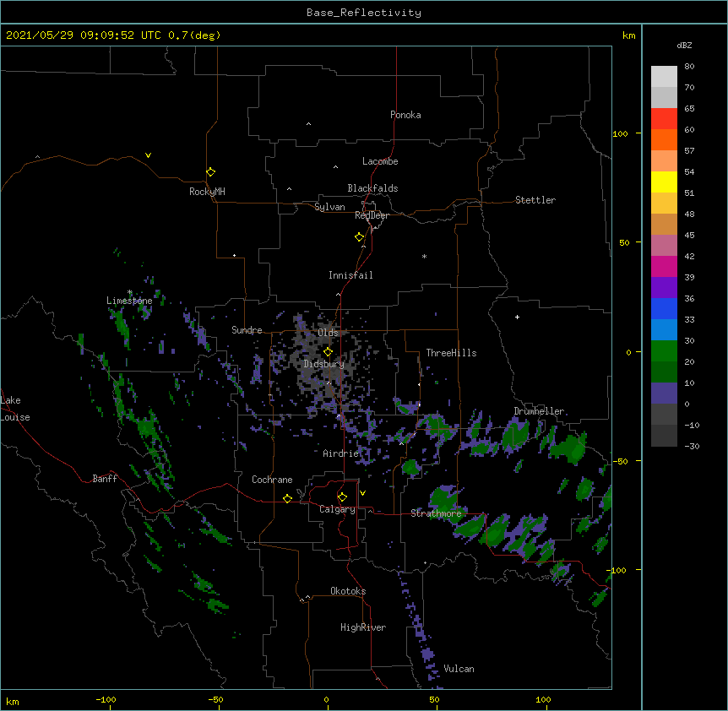
Task: Pick the red 60-65 dBZ legend color
Action: point(664,118)
